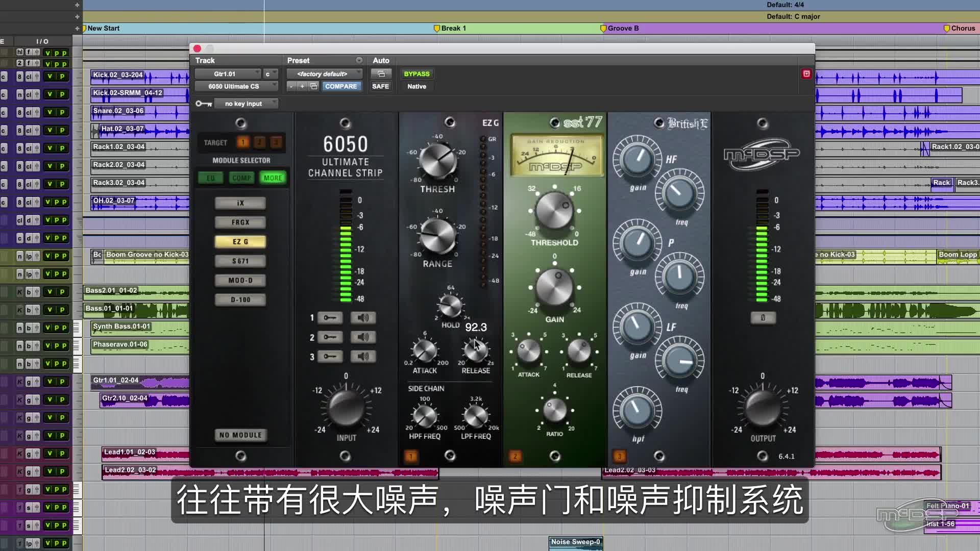Image resolution: width=980 pixels, height=551 pixels.
Task: Click the NO MODULE button
Action: pos(240,435)
